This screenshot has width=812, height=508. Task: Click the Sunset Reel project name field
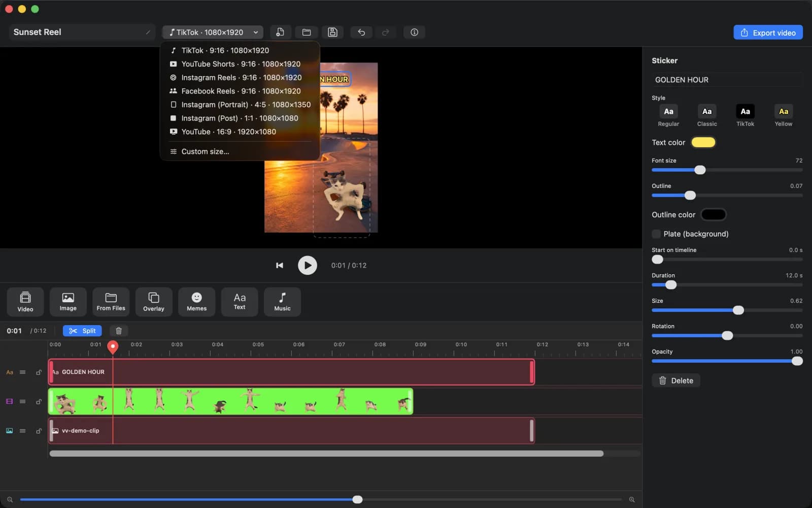click(x=82, y=32)
